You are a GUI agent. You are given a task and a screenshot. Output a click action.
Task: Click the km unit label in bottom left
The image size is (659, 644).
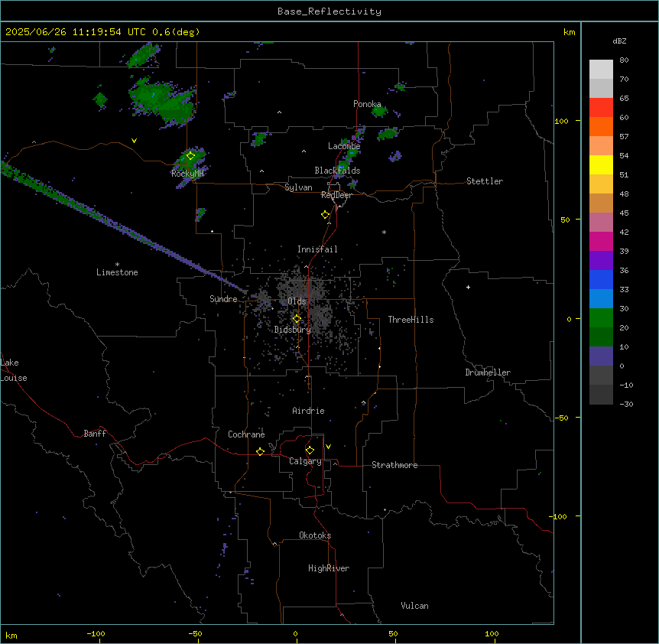pyautogui.click(x=11, y=635)
